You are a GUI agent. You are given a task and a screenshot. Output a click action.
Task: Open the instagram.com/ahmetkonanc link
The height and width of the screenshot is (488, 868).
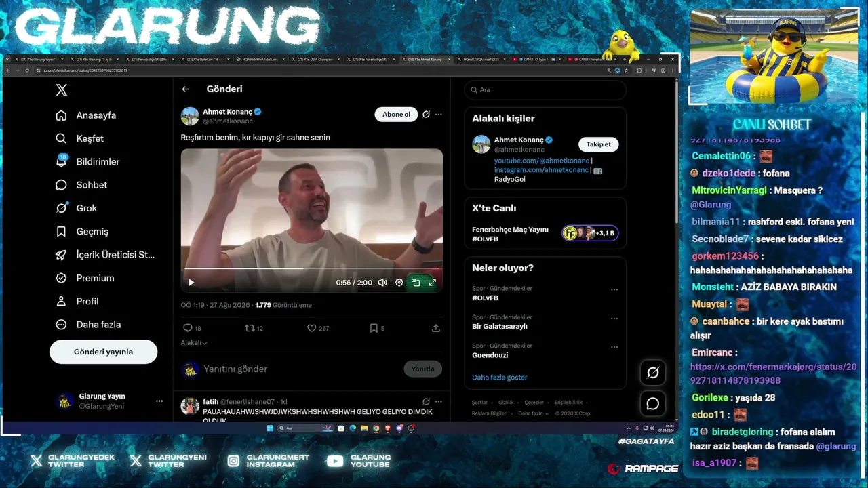(x=541, y=170)
